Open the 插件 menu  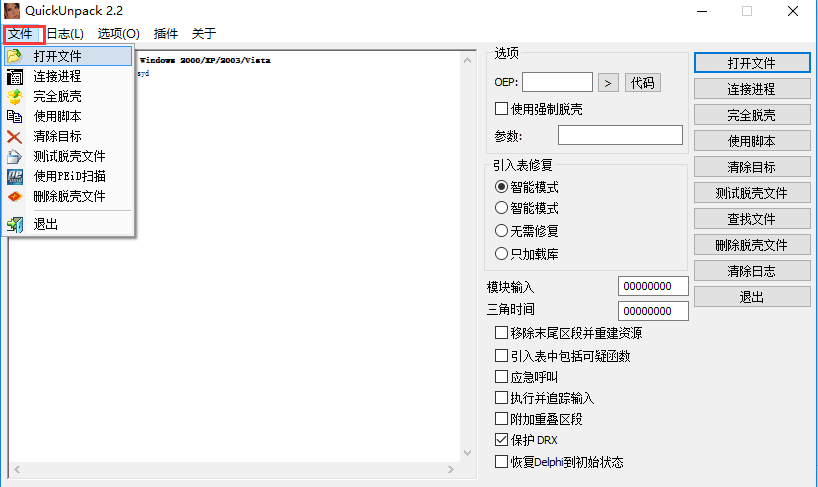point(166,34)
